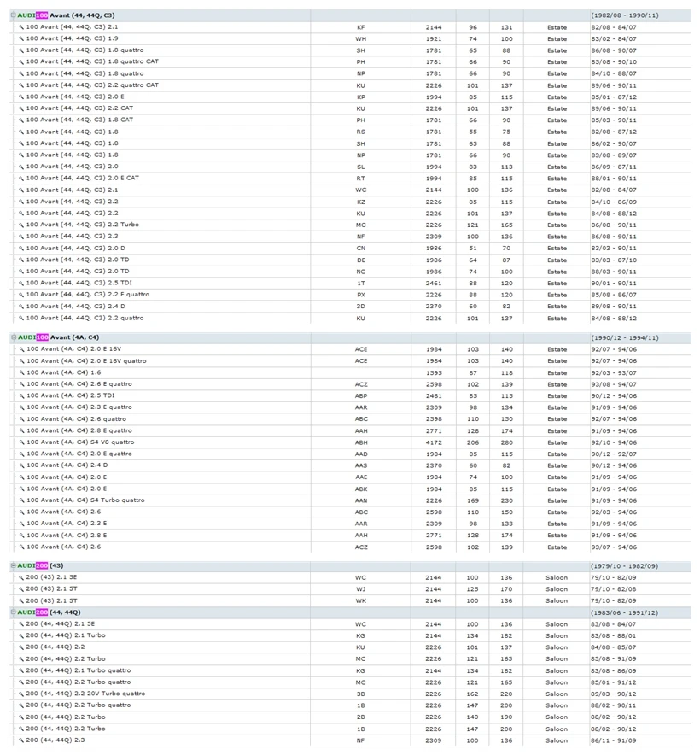
Task: Click magnifier icon for 100 Avant C3 2.0 D
Action: coord(21,249)
